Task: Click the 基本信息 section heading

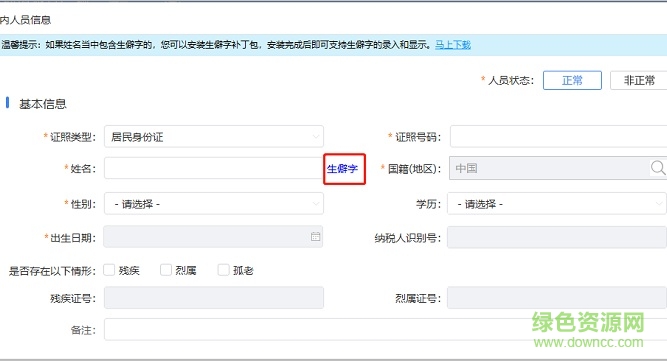Action: (43, 104)
